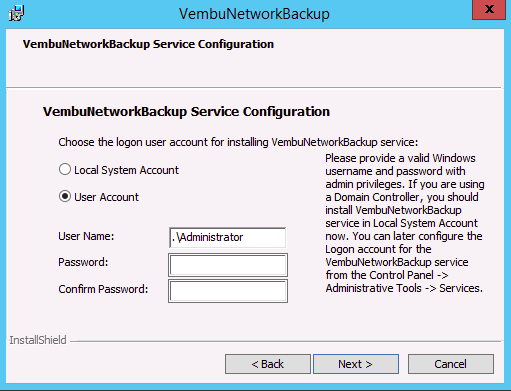Image resolution: width=511 pixels, height=391 pixels.
Task: Click the "Password:" label
Action: [83, 262]
